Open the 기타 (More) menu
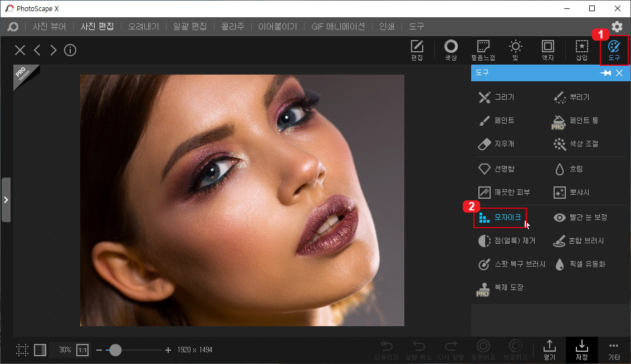Viewport: 631px width, 364px height. point(614,351)
